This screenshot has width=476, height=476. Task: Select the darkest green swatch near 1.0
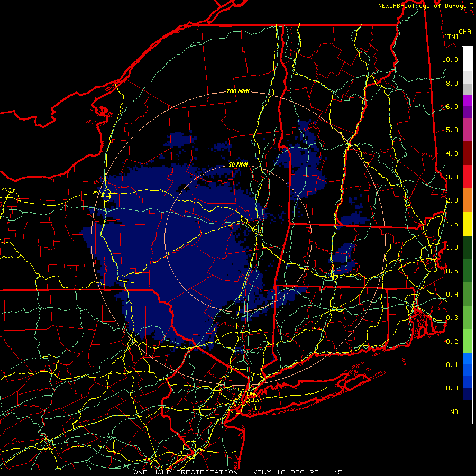(467, 248)
